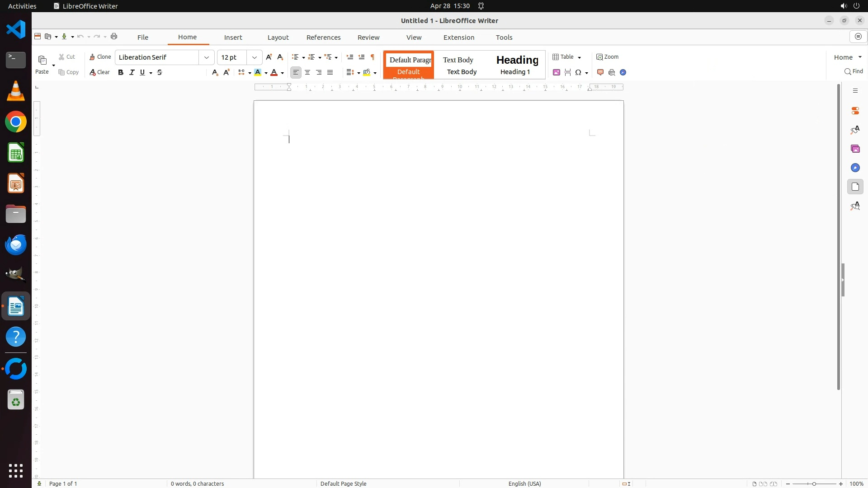Toggle bold formatting
The height and width of the screenshot is (488, 868).
[121, 72]
